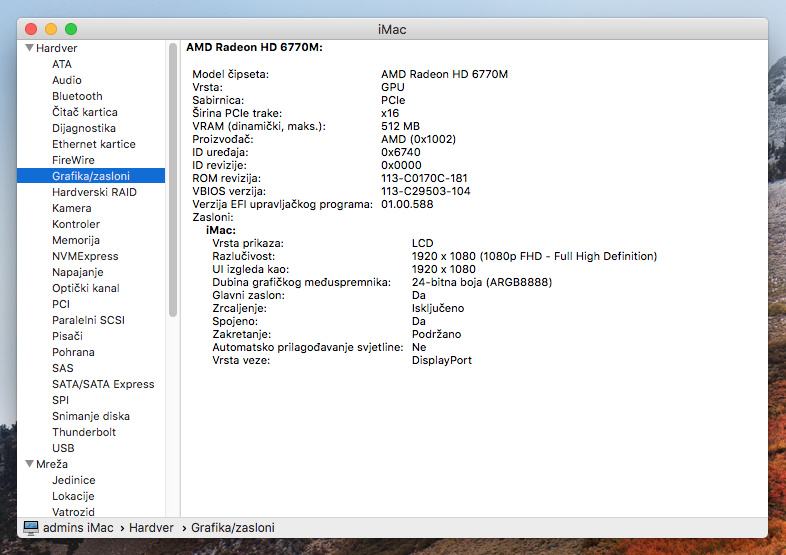This screenshot has height=555, width=786.
Task: Select Thunderbolt in hardware list
Action: tap(83, 432)
